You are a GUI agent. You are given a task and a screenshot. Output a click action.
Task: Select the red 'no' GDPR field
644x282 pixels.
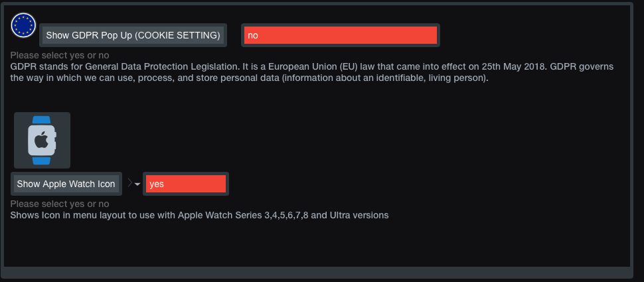(341, 35)
